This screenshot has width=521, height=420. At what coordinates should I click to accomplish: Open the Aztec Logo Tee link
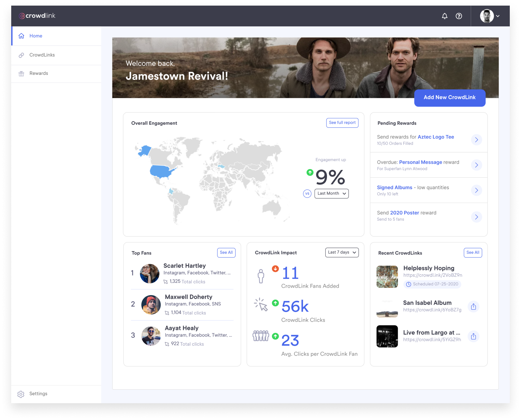click(436, 137)
